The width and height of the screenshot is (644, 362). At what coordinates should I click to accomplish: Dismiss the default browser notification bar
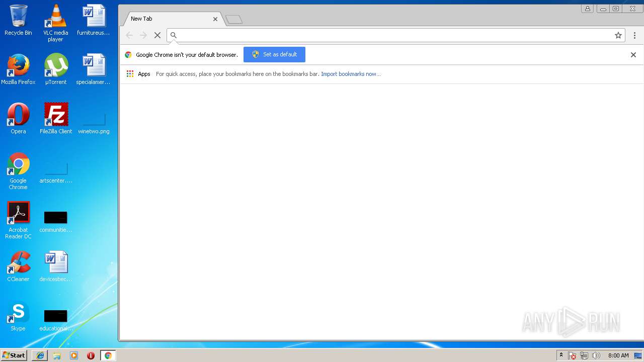tap(633, 55)
